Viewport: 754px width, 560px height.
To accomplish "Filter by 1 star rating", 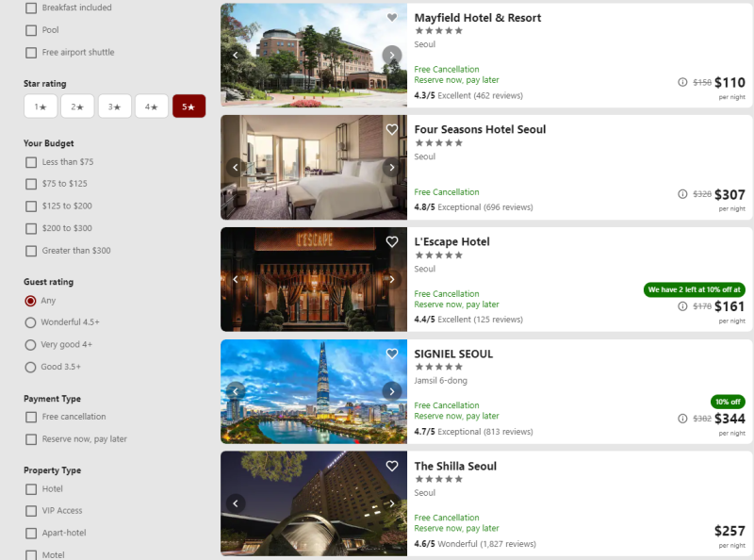I will 41,107.
